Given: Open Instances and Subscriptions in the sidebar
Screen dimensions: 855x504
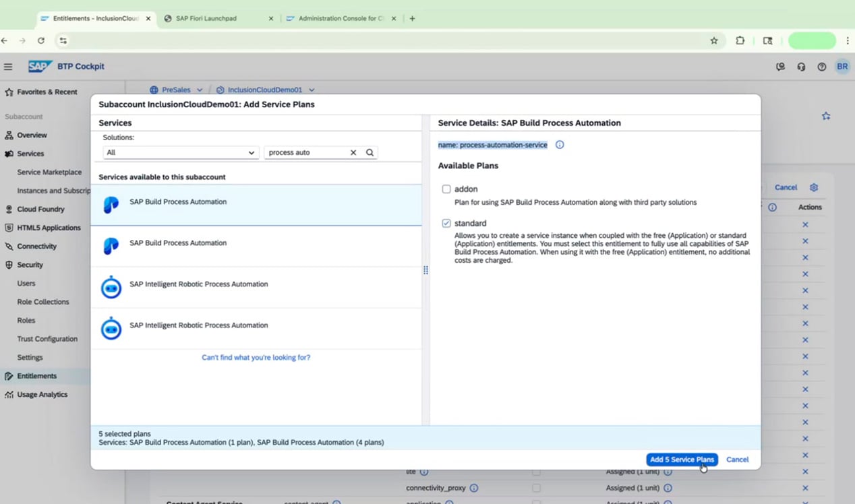Looking at the screenshot, I should coord(53,191).
